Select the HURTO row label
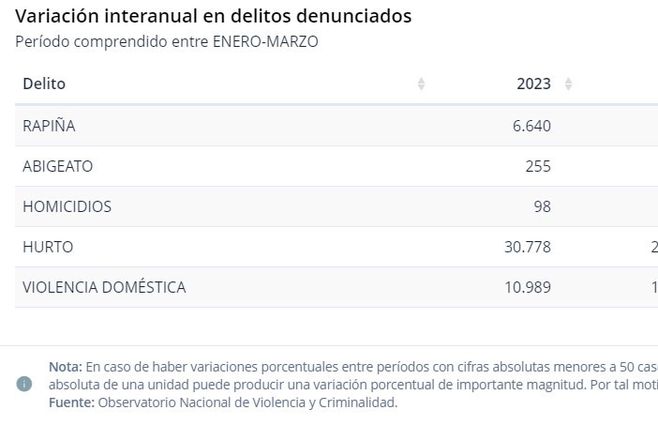Screen dimensions: 658x425 (x=48, y=247)
